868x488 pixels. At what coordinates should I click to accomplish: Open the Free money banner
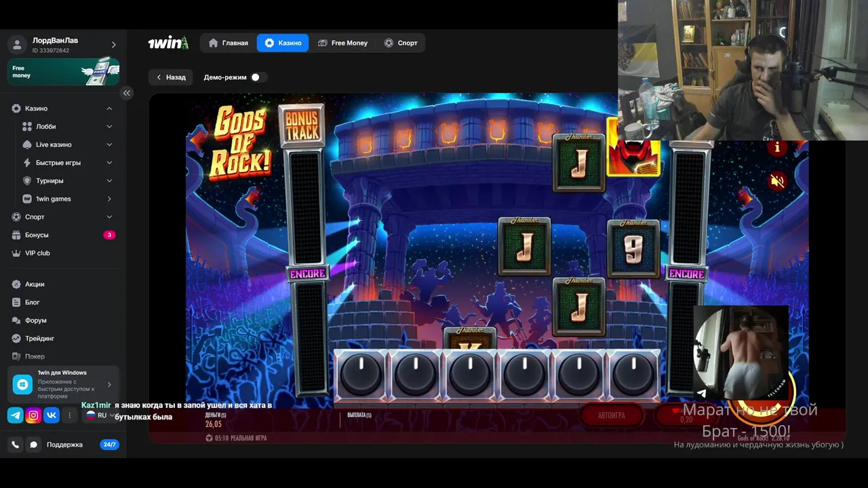[63, 72]
